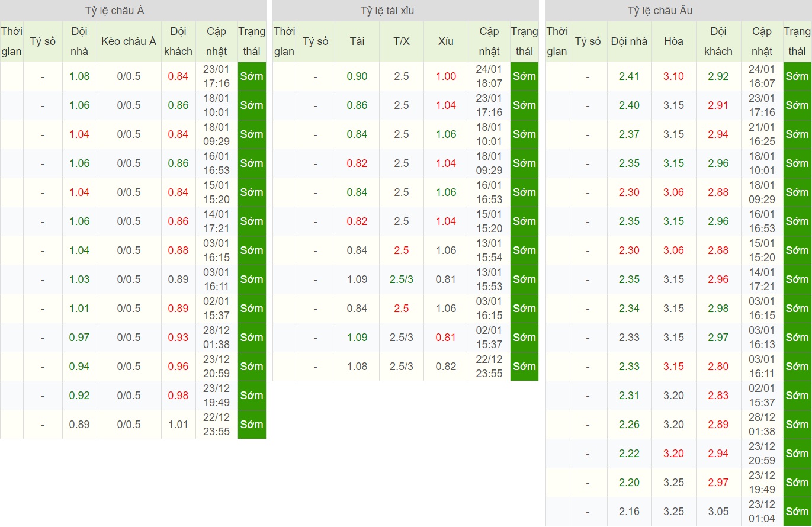Click 'Trạng thái' header in châu Âu table
Image resolution: width=812 pixels, height=527 pixels.
pos(797,41)
